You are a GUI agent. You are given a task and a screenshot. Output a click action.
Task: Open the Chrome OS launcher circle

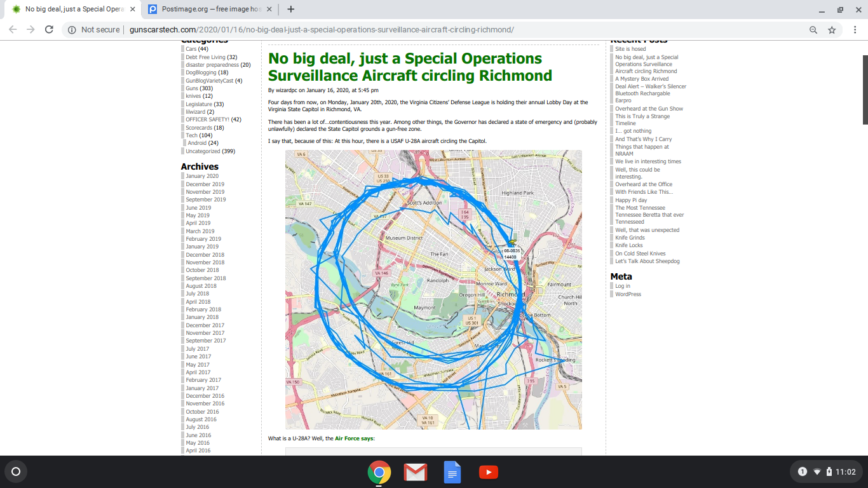(x=16, y=471)
